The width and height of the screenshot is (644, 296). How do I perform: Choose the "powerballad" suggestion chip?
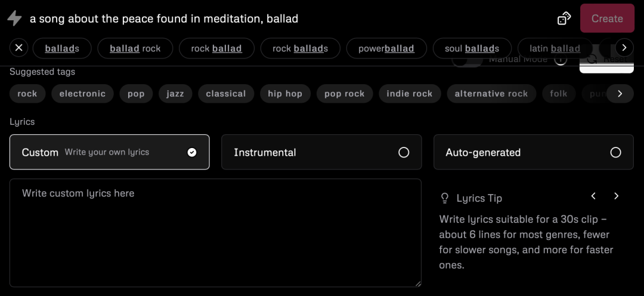pos(386,48)
